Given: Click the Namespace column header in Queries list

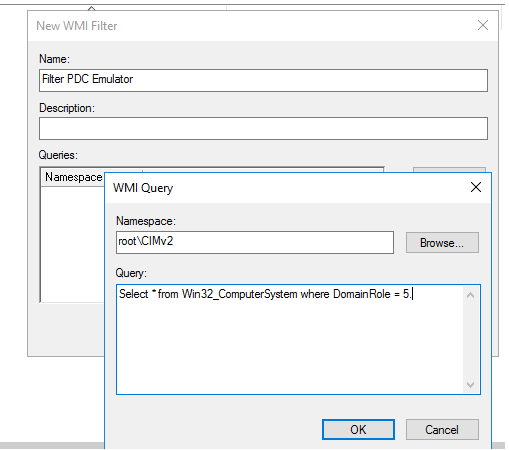Looking at the screenshot, I should tap(73, 177).
